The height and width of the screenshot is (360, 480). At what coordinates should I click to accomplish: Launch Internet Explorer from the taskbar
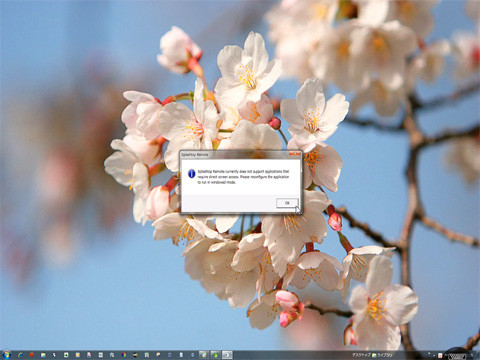tap(20, 355)
